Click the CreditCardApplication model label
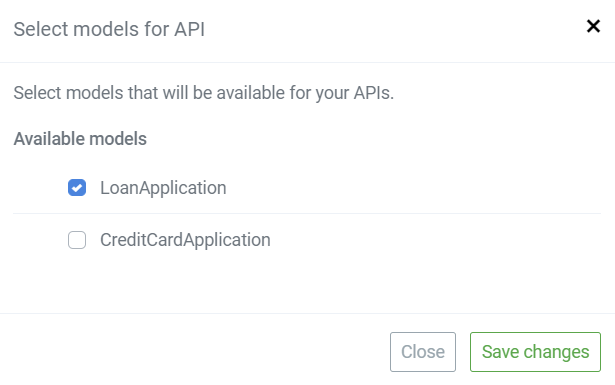This screenshot has width=615, height=385. pos(185,240)
